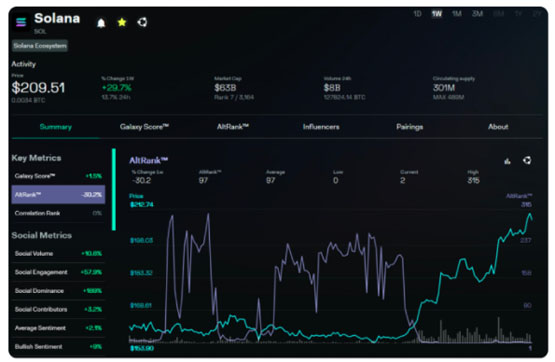555x362 pixels.
Task: Click the share icon in AltRank panel
Action: tap(527, 160)
